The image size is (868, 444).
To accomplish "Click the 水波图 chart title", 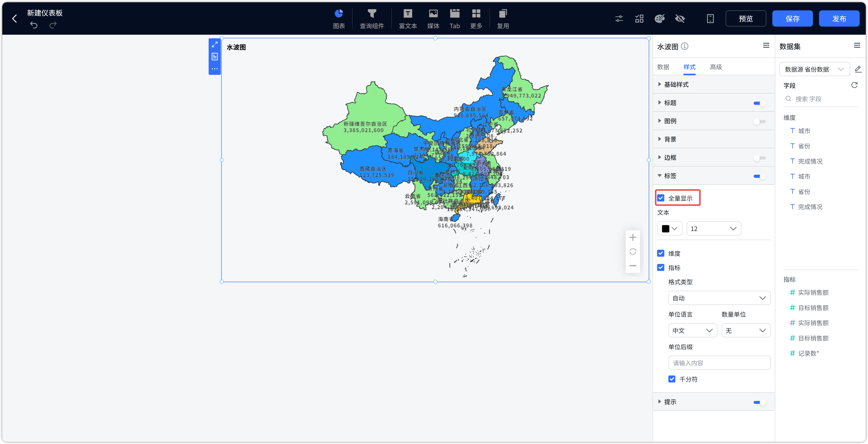I will click(x=236, y=47).
